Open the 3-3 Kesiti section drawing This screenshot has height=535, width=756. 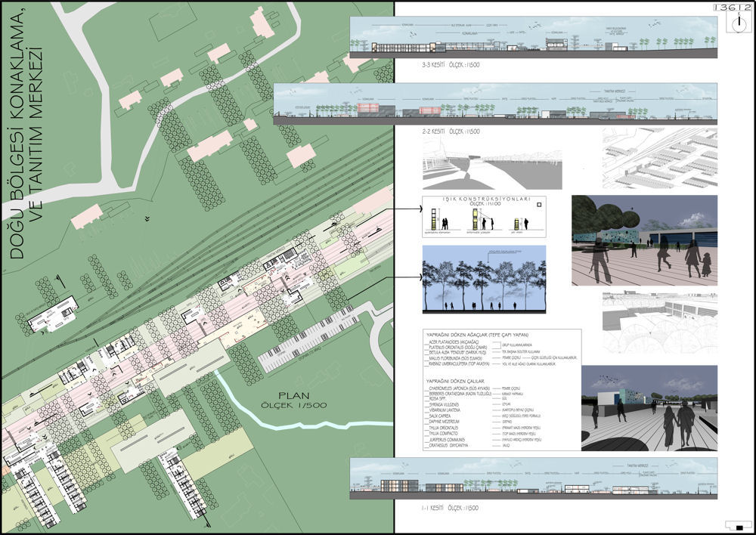532,36
